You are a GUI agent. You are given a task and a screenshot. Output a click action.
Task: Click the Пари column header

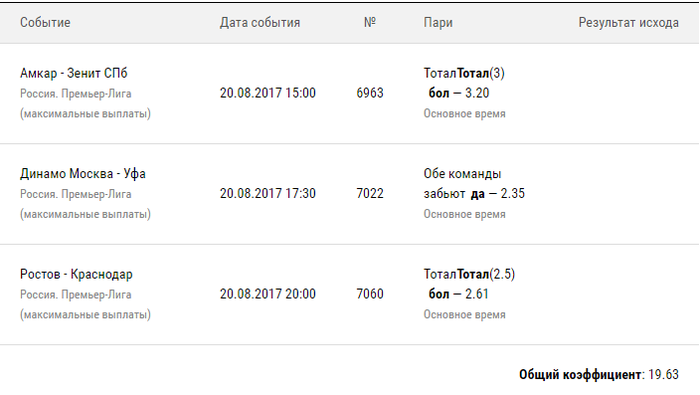coord(438,22)
